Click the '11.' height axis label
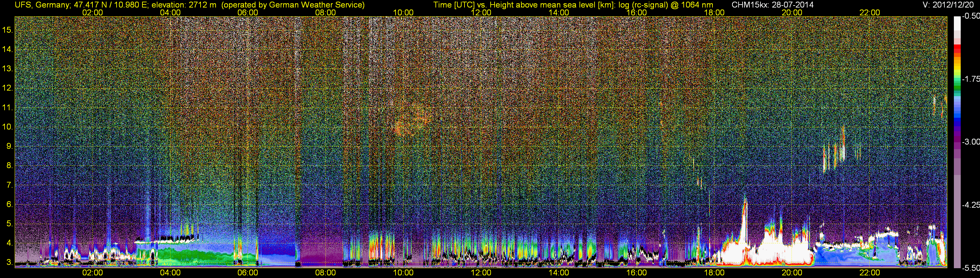The image size is (980, 278). click(8, 107)
